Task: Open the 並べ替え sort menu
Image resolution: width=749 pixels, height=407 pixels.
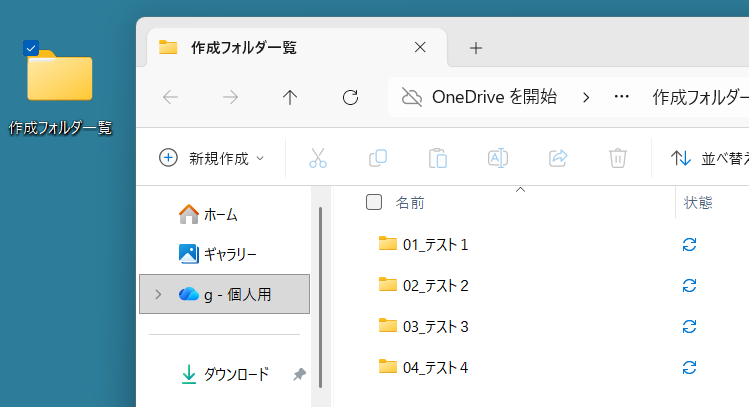Action: (x=708, y=158)
